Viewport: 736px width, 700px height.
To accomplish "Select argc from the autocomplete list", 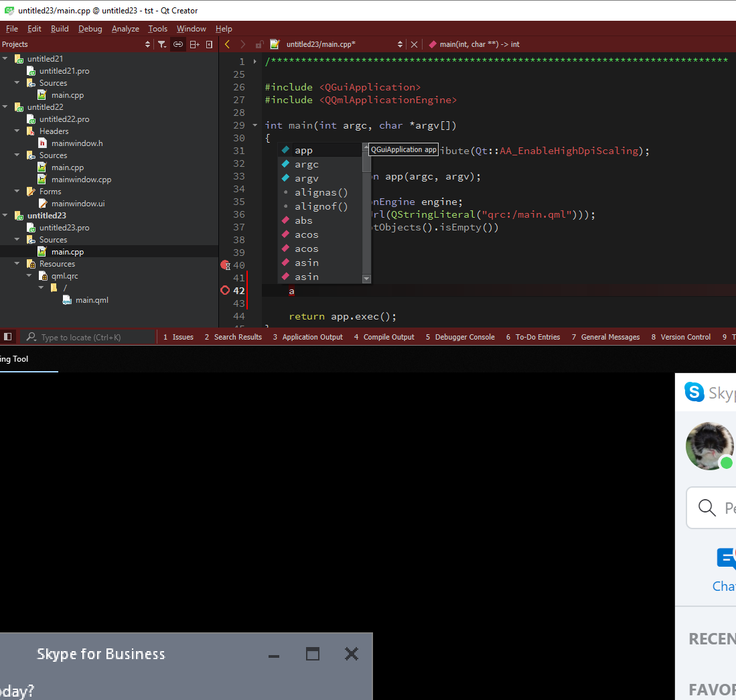I will (307, 164).
